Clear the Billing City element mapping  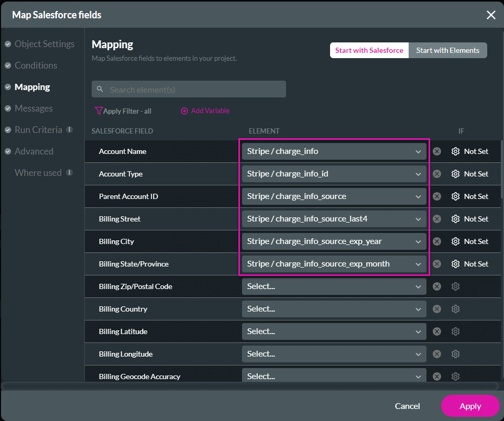coord(437,241)
